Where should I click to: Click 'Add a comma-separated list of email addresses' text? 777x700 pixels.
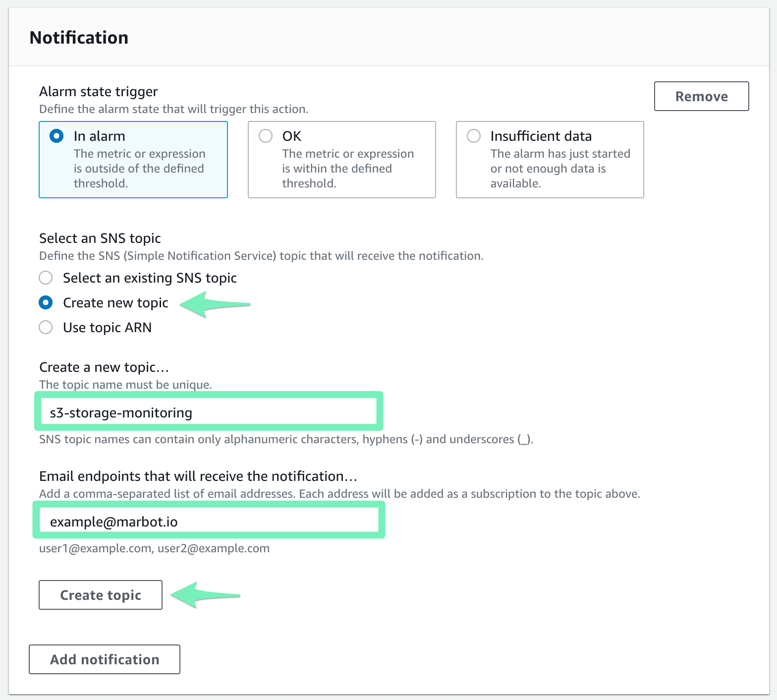click(340, 494)
